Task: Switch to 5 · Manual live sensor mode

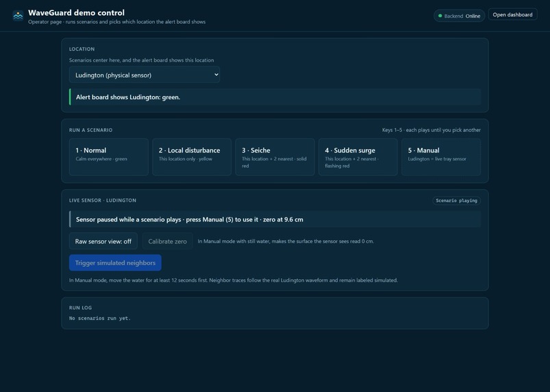Action: click(441, 157)
